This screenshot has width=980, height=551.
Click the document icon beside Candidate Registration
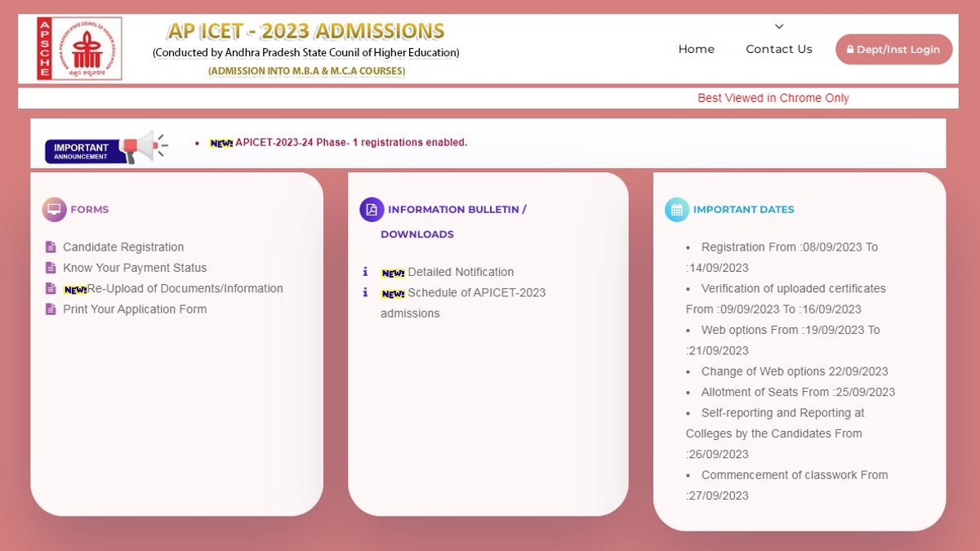point(51,247)
